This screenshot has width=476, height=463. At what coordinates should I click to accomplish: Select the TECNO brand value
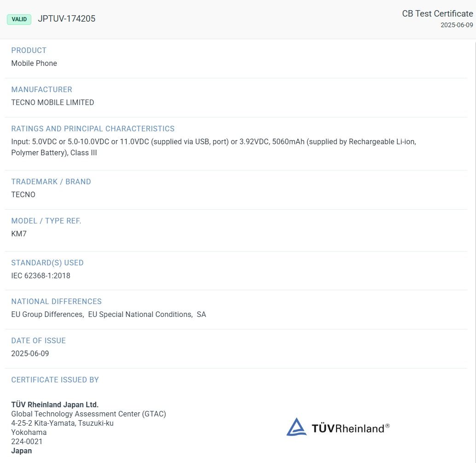point(23,195)
